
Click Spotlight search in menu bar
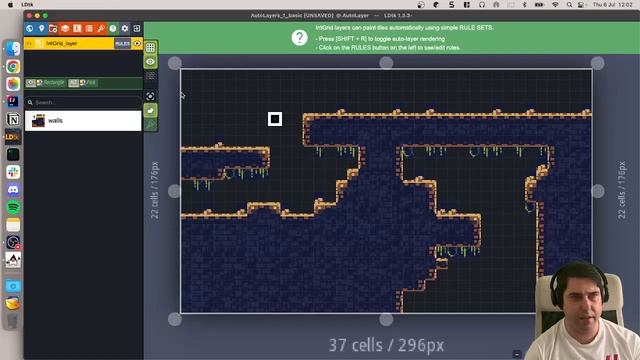569,4
